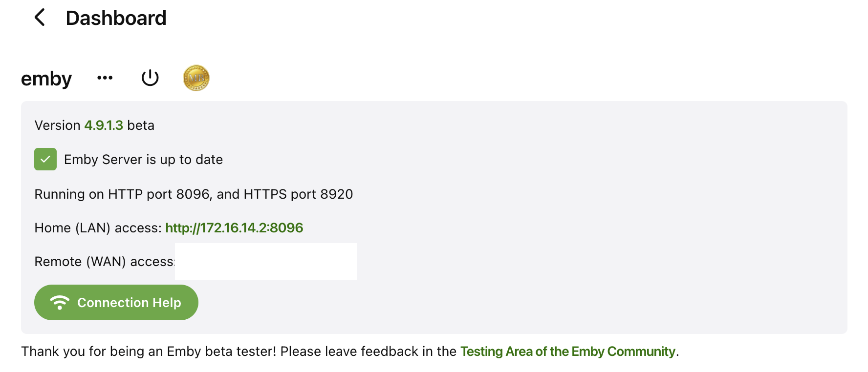Click the blacked-out Remote WAN address
The image size is (868, 372).
(x=266, y=262)
